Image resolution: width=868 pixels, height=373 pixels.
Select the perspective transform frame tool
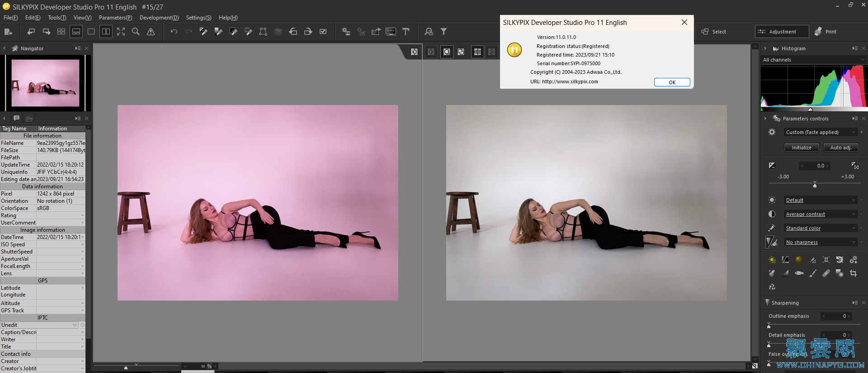263,32
